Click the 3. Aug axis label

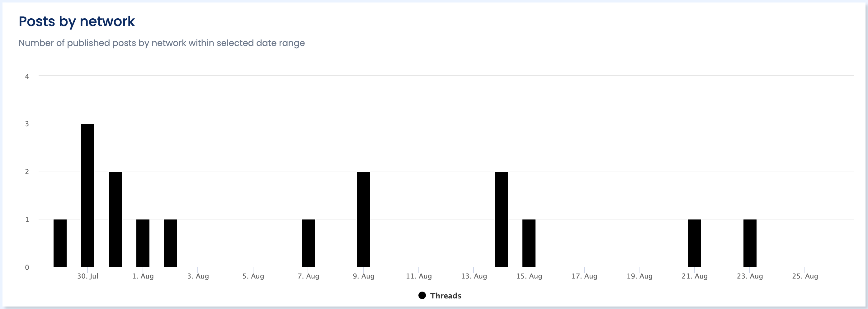pos(198,276)
